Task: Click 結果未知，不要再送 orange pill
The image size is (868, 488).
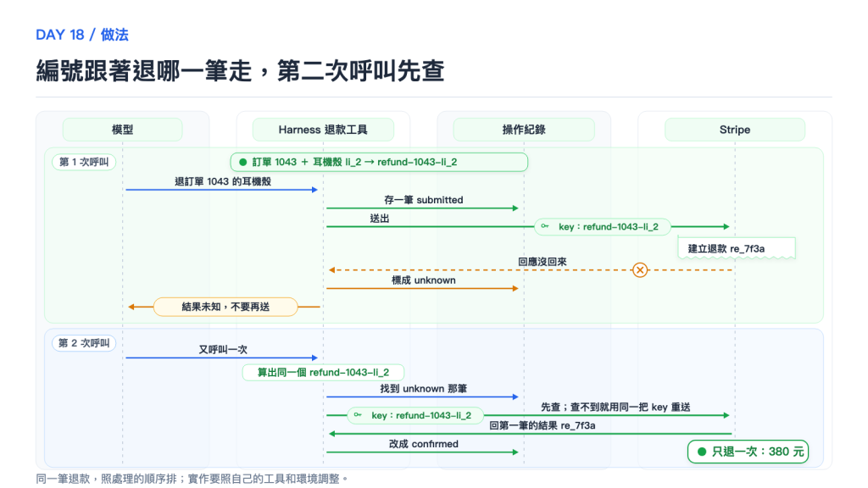Action: pyautogui.click(x=225, y=307)
